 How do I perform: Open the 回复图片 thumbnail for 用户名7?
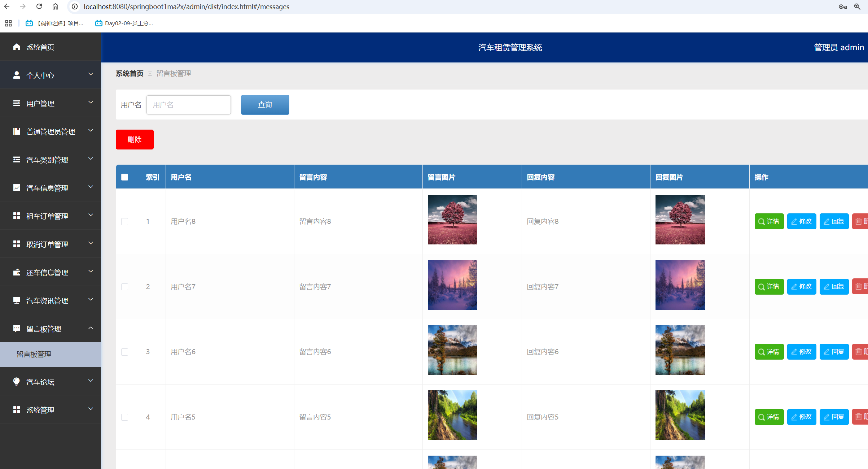click(680, 285)
